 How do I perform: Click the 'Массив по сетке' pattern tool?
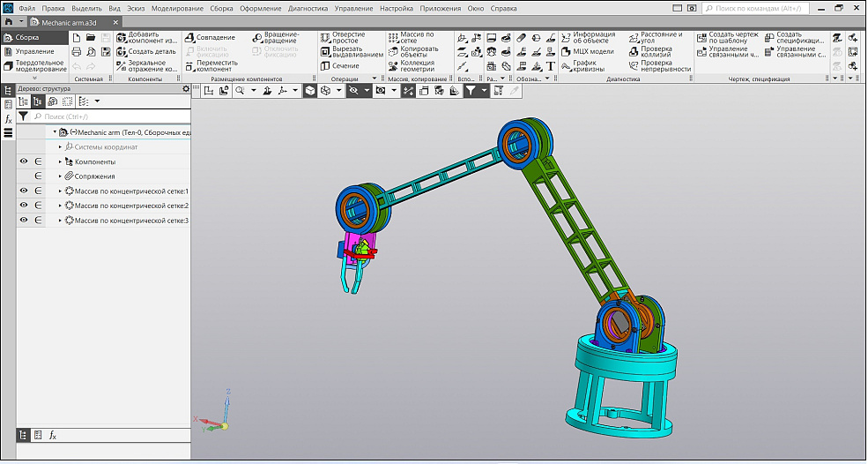click(x=410, y=38)
